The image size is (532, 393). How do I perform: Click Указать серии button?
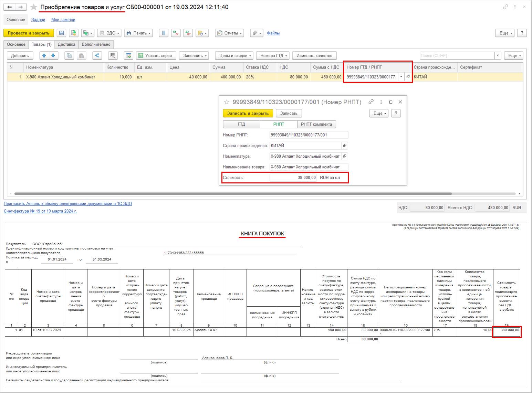(156, 56)
